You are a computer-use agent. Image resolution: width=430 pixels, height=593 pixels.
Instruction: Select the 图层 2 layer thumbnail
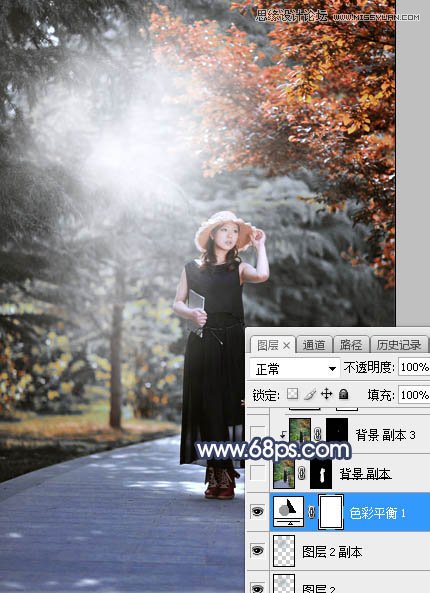tap(284, 585)
